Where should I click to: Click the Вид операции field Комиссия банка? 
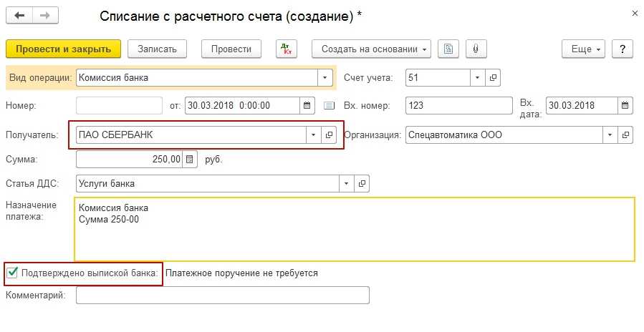tap(197, 77)
